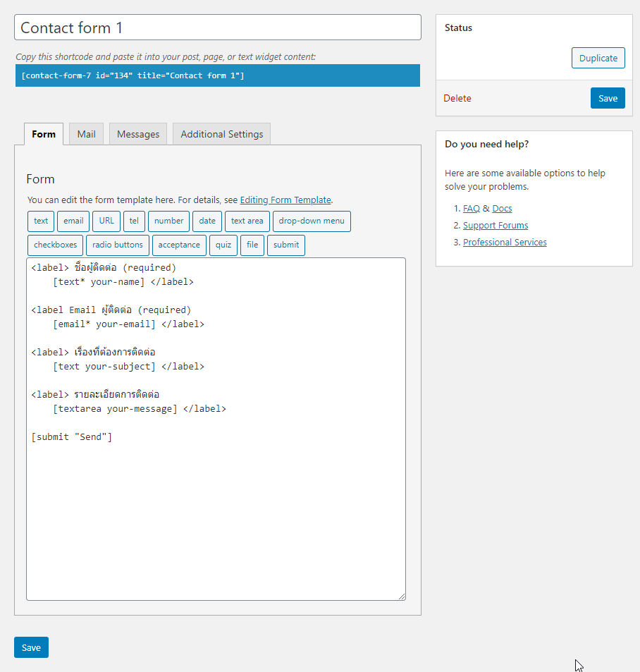Add a text area tag
The width and height of the screenshot is (640, 672).
pyautogui.click(x=247, y=221)
